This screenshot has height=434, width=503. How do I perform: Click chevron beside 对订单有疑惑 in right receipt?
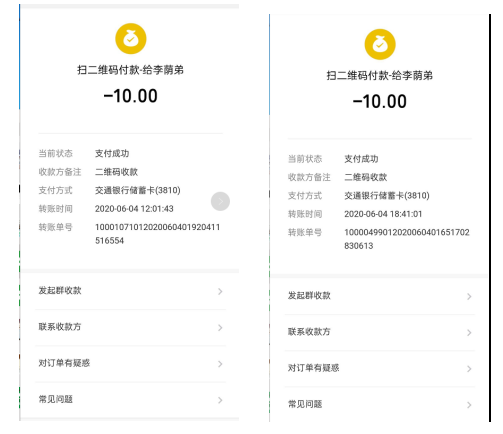(469, 369)
